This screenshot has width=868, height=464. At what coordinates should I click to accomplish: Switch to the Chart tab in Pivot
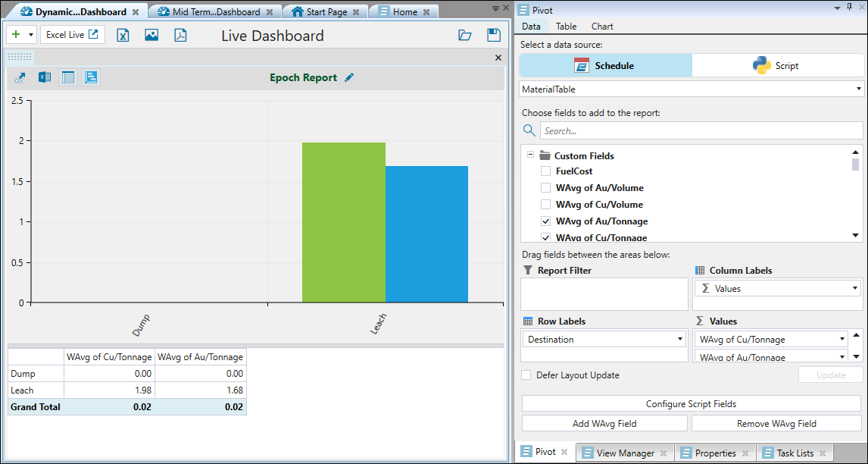602,27
